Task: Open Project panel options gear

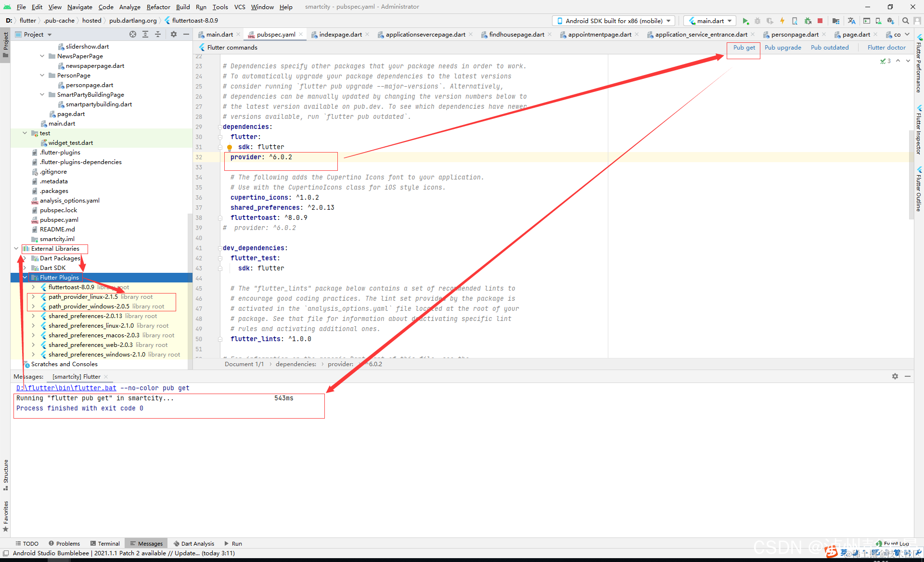Action: pos(174,34)
